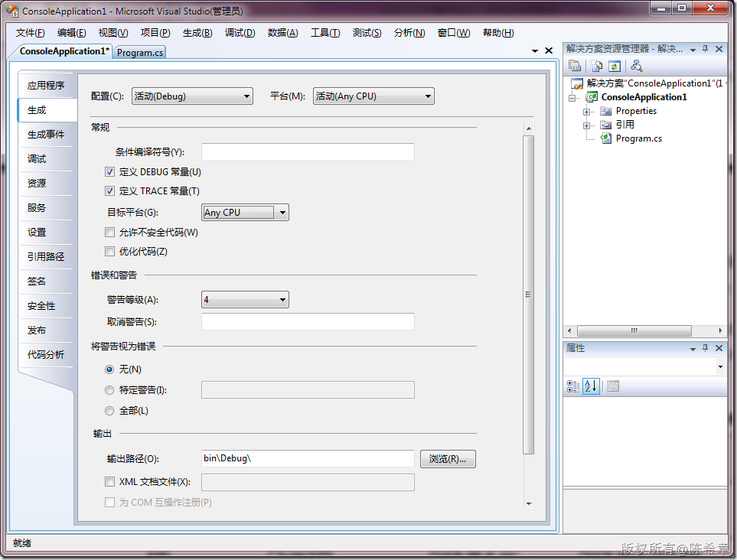
Task: Open the 文件(F) menu
Action: coord(30,33)
